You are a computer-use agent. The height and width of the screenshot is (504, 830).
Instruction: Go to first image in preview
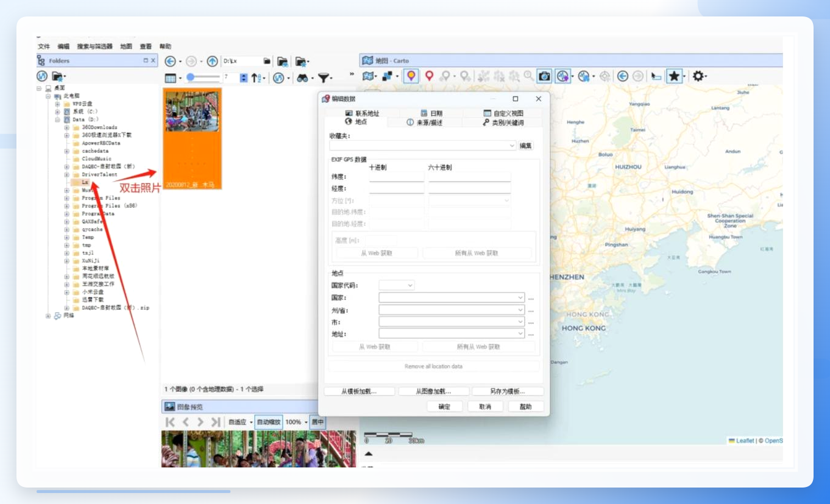pos(171,422)
